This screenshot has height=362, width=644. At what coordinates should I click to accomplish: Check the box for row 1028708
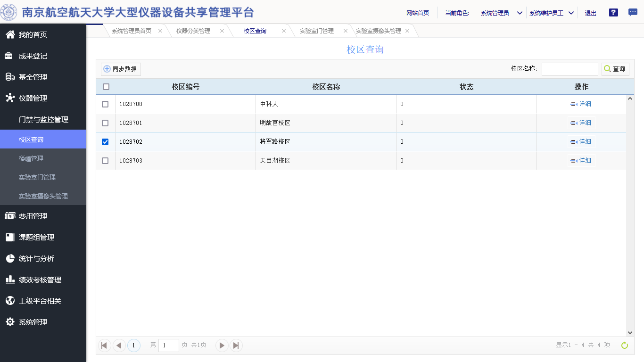tap(105, 104)
